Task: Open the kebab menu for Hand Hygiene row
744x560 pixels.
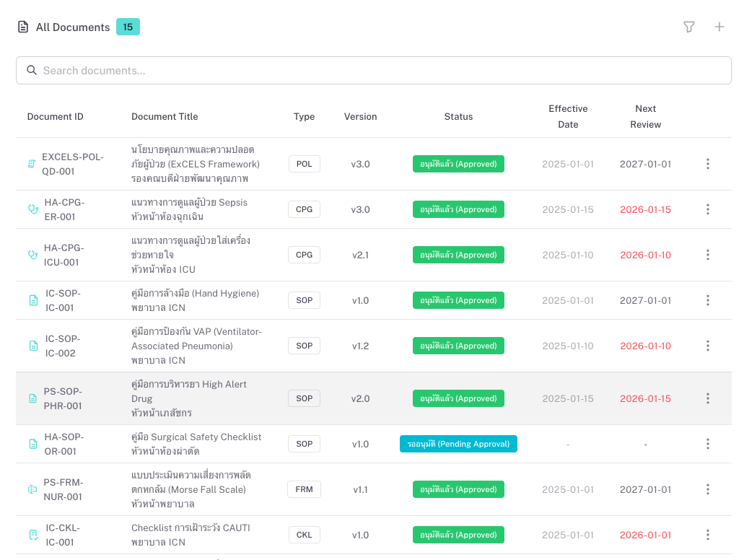Action: coord(707,300)
